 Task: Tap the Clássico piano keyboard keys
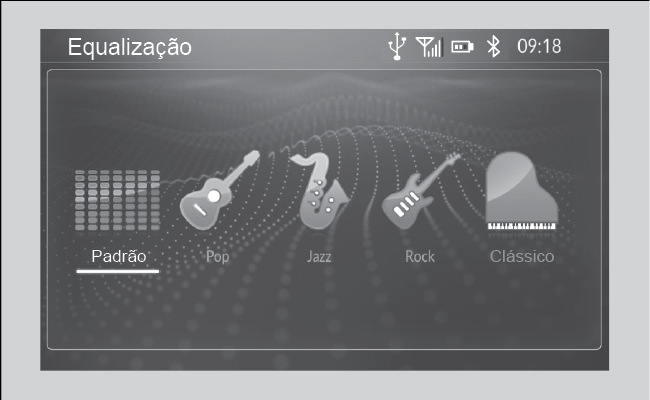(x=522, y=226)
